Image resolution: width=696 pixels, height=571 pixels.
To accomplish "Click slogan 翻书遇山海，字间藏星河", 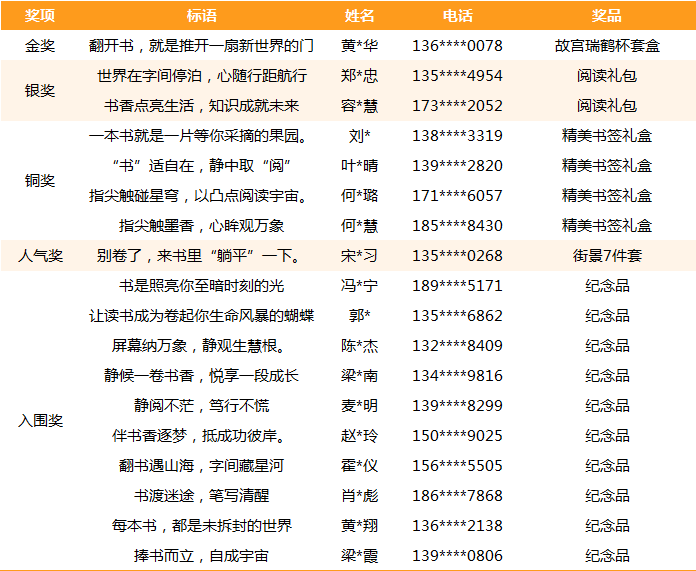I will 202,466.
